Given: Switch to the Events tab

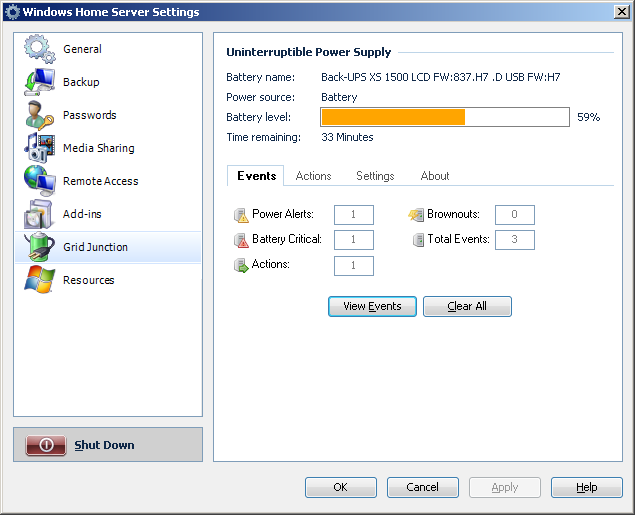Looking at the screenshot, I should pyautogui.click(x=256, y=176).
